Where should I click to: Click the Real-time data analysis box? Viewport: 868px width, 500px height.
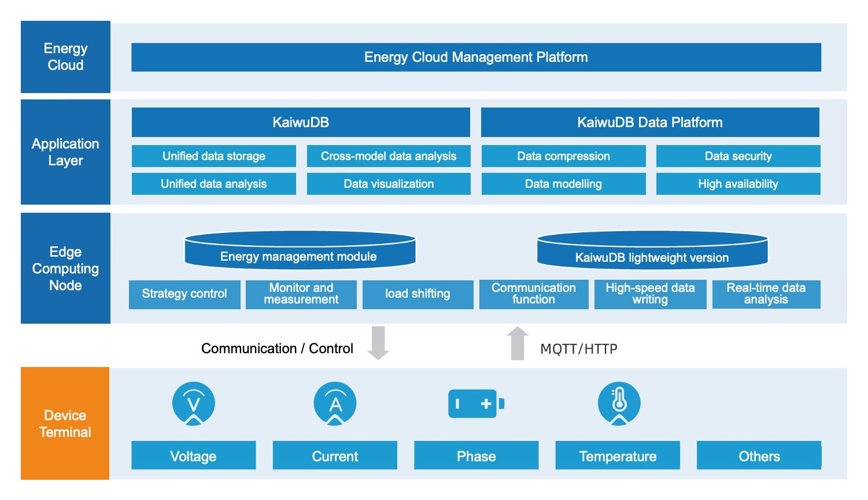[766, 294]
